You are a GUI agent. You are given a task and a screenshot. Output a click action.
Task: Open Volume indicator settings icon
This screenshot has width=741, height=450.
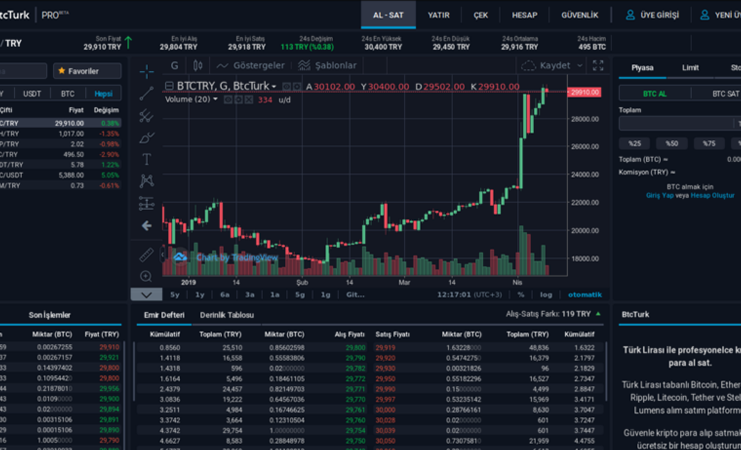click(x=238, y=100)
